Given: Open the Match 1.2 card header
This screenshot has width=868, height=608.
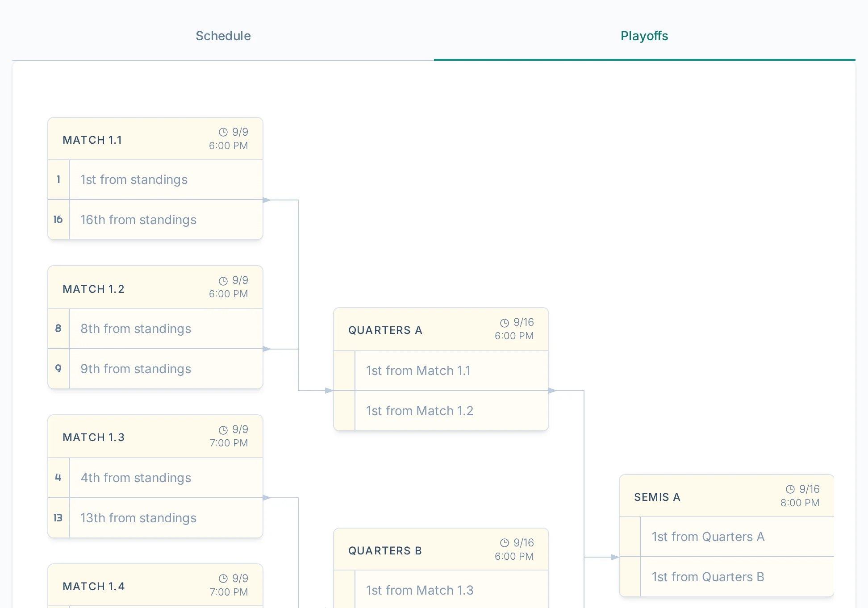Looking at the screenshot, I should click(x=155, y=287).
